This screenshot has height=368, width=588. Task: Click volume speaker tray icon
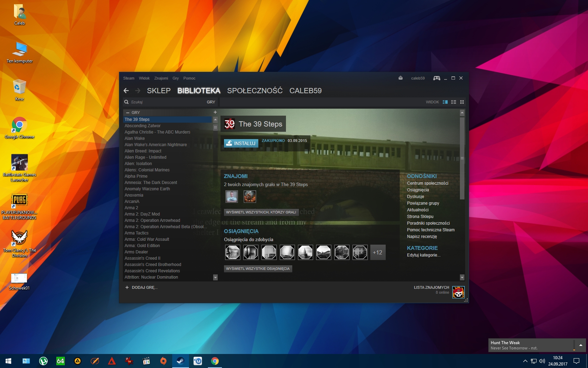542,361
